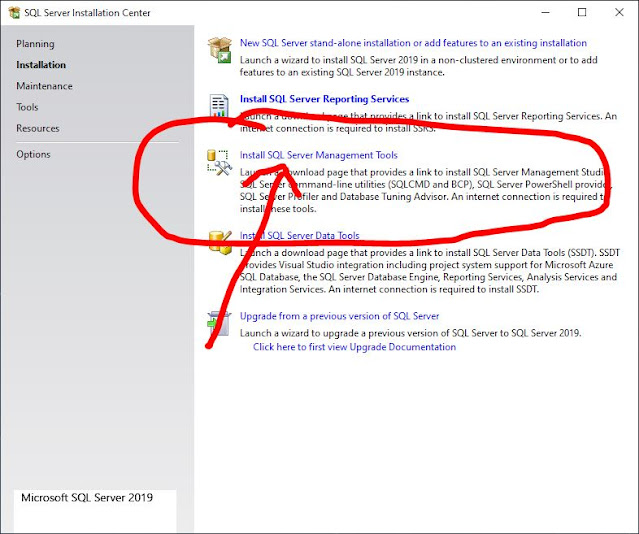Screen dimensions: 639x534
Task: Open the Planning section
Action: 35,44
